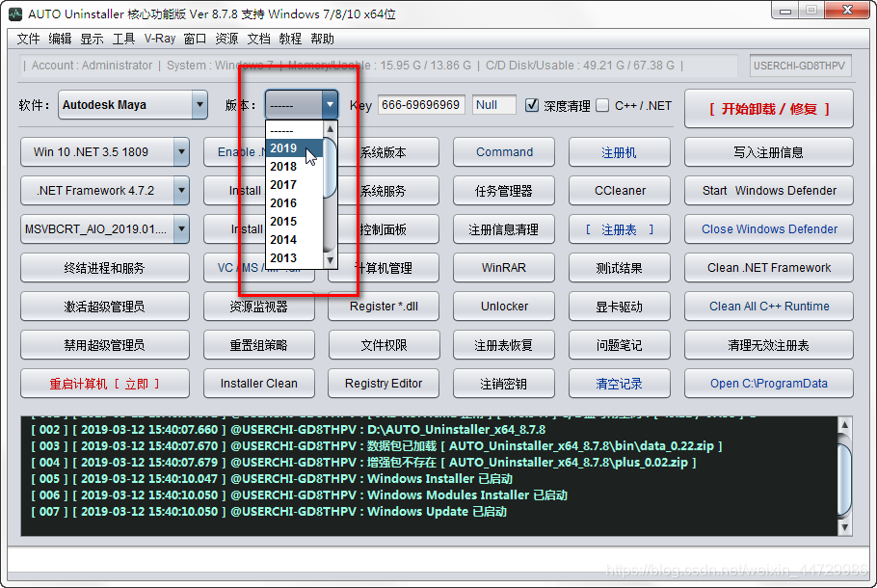Open the V-Ray menu
Image resolution: width=877 pixels, height=588 pixels.
tap(159, 39)
